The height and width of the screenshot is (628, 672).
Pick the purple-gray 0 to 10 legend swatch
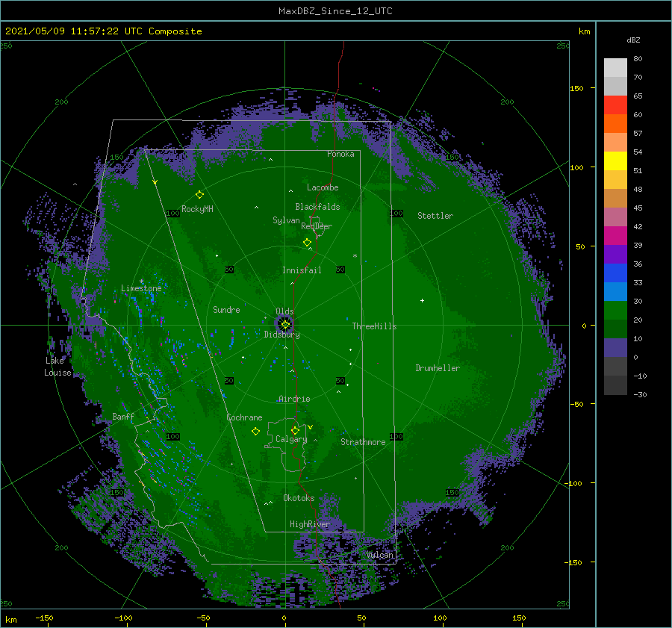click(615, 348)
